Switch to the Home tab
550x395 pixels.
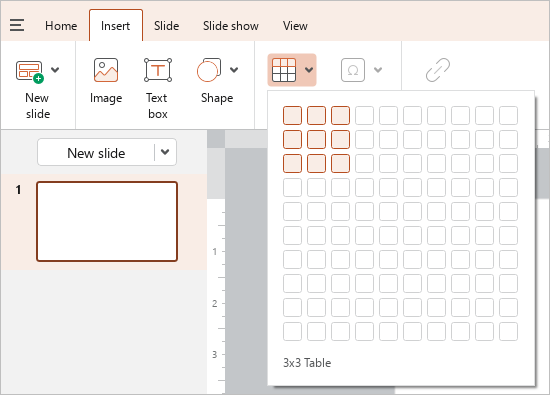click(x=61, y=26)
